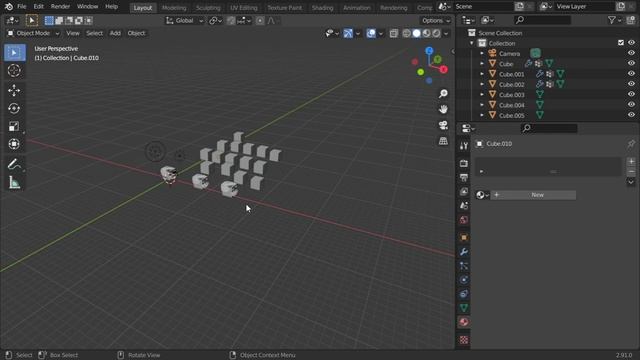Activate the Cursor tool
This screenshot has height=360, width=640.
coord(14,71)
